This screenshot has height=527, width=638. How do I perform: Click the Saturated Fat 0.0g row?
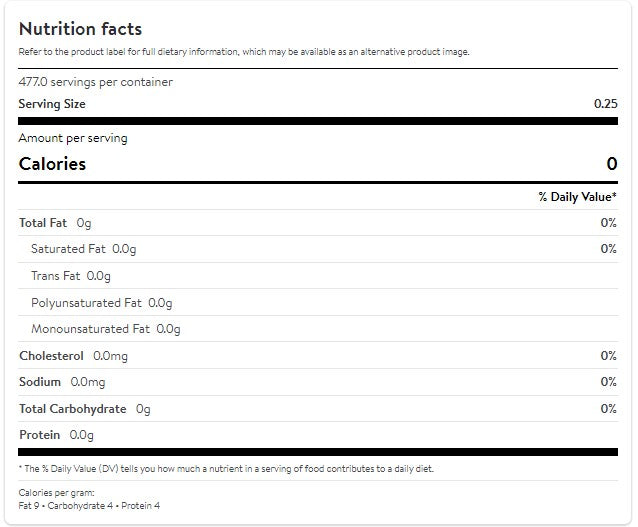click(318, 249)
